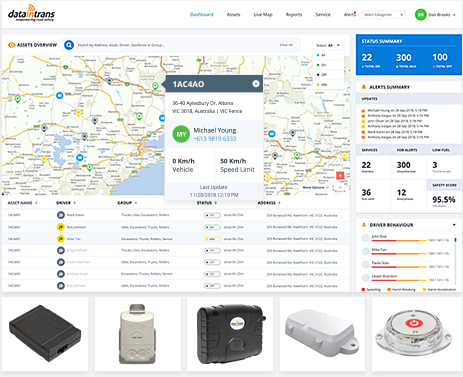The height and width of the screenshot is (377, 463).
Task: Open the Select Categories dropdown
Action: pyautogui.click(x=383, y=15)
